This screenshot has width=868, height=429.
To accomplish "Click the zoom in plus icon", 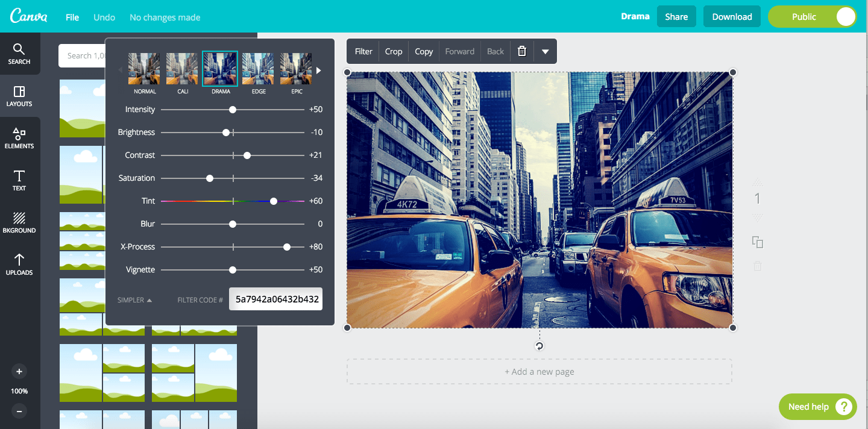I will [x=19, y=371].
